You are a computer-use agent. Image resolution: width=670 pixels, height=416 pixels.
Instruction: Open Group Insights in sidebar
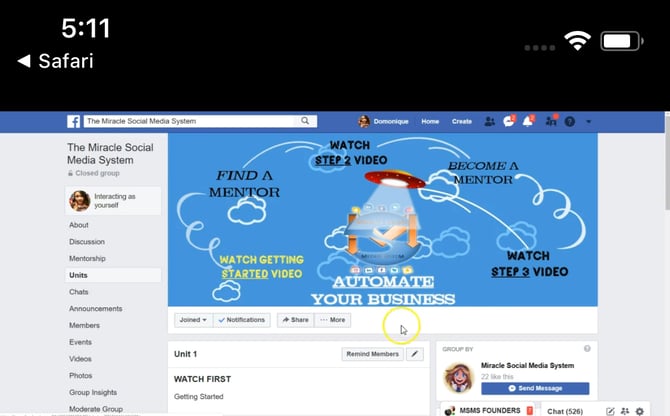(93, 392)
